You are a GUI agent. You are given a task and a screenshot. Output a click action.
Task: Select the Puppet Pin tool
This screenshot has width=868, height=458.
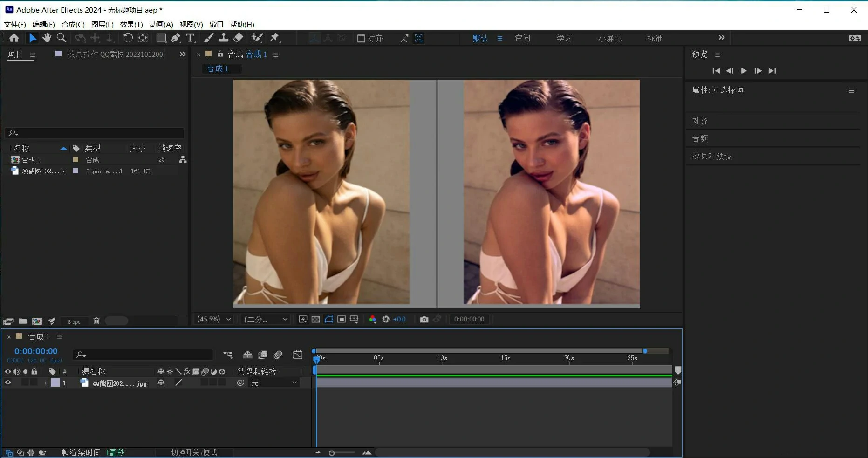(275, 38)
